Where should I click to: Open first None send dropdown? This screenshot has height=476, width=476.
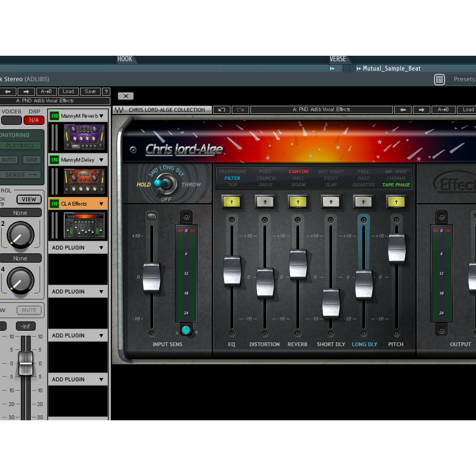pyautogui.click(x=21, y=213)
